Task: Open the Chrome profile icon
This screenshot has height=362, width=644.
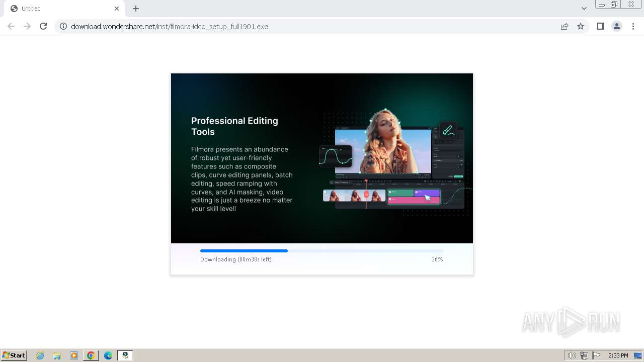Action: [x=617, y=26]
